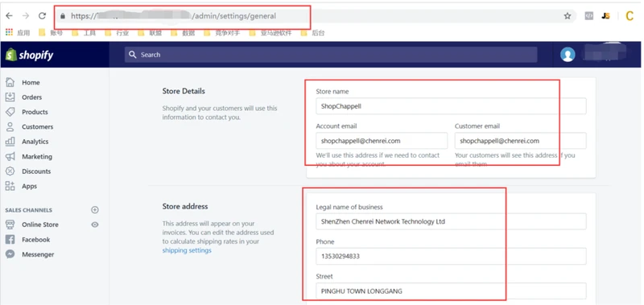Viewport: 644px width, 305px height.
Task: Click the browser back arrow
Action: pos(9,16)
